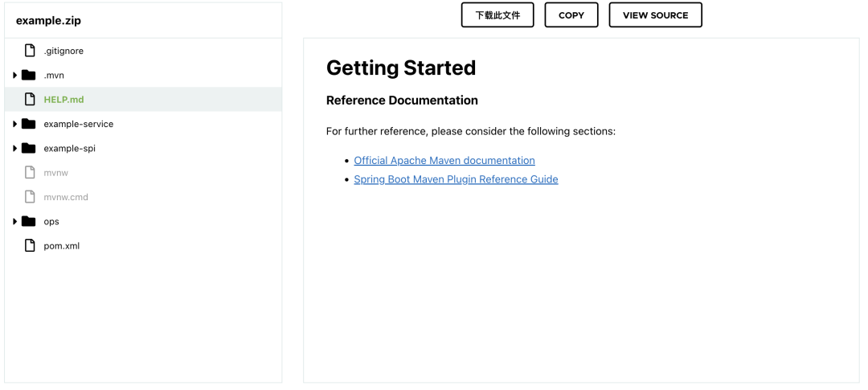Click the HELP.md file icon
868x390 pixels.
[x=30, y=100]
